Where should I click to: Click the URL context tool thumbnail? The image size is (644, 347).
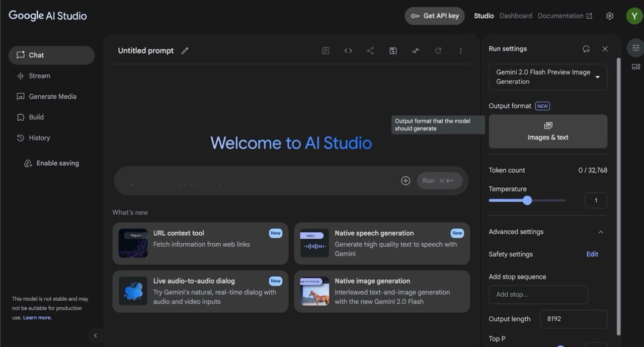click(x=133, y=244)
